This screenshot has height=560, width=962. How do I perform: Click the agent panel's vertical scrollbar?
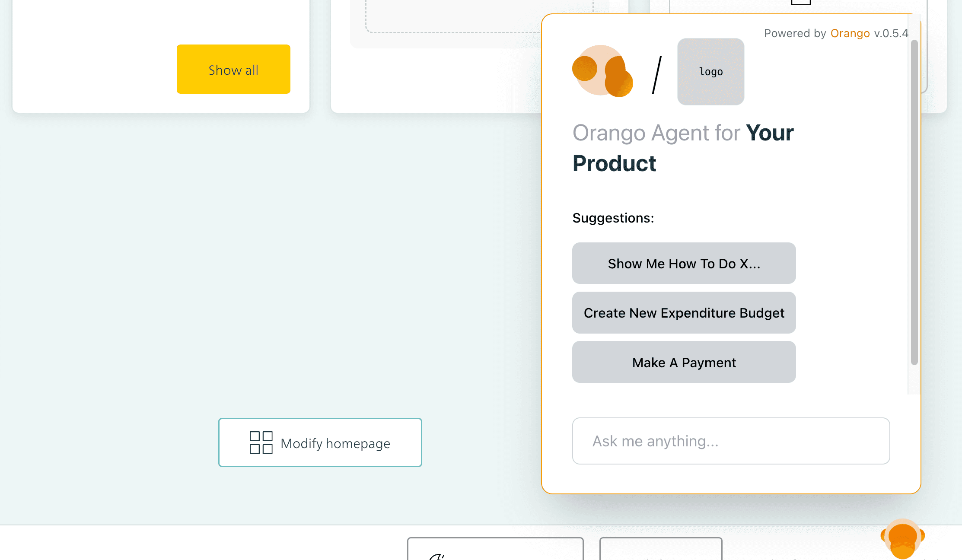[914, 203]
